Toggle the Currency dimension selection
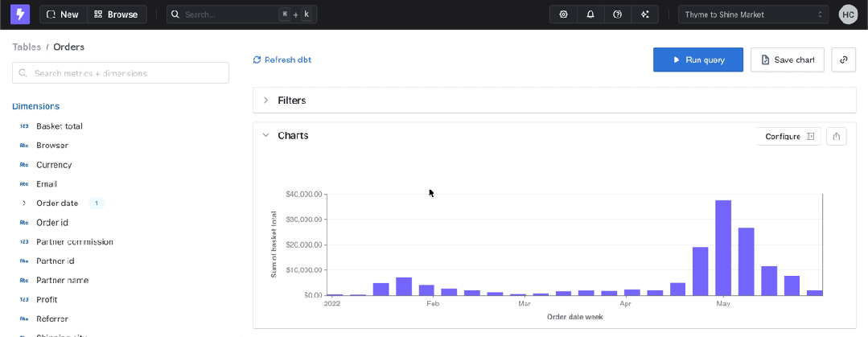This screenshot has width=868, height=337. coord(54,165)
